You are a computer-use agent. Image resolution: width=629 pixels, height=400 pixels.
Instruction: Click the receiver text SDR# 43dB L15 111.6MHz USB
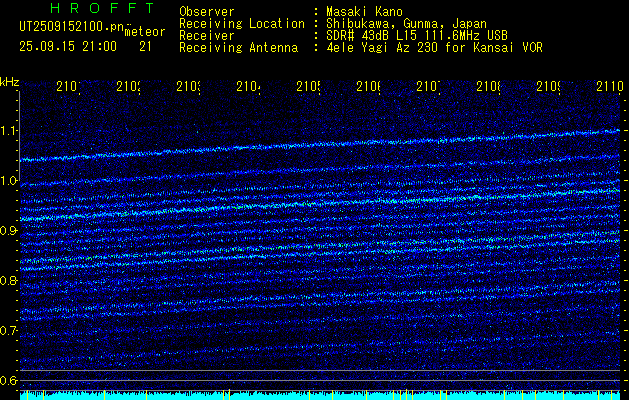(x=417, y=36)
